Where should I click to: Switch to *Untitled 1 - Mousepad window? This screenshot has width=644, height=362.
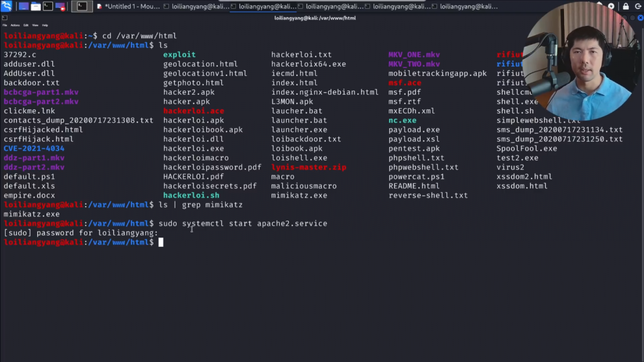coord(128,6)
